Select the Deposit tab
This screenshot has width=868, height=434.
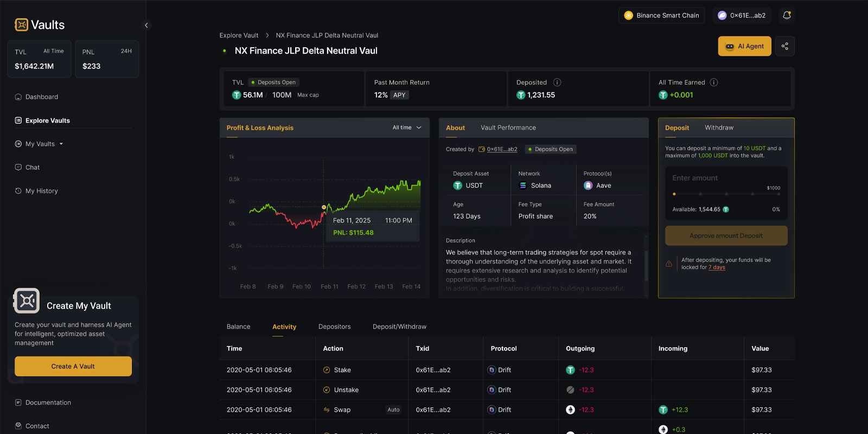pyautogui.click(x=677, y=128)
